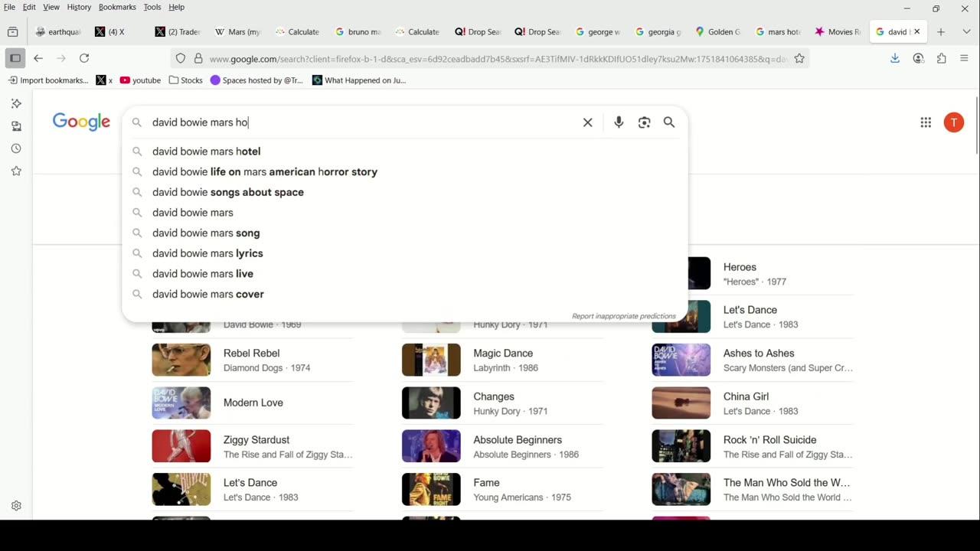Open the Google account avatar T
The height and width of the screenshot is (551, 980).
click(x=953, y=122)
